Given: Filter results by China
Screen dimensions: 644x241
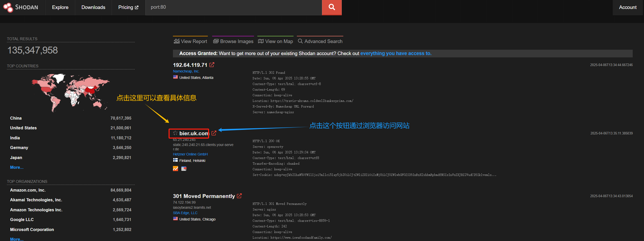Looking at the screenshot, I should pyautogui.click(x=16, y=118).
